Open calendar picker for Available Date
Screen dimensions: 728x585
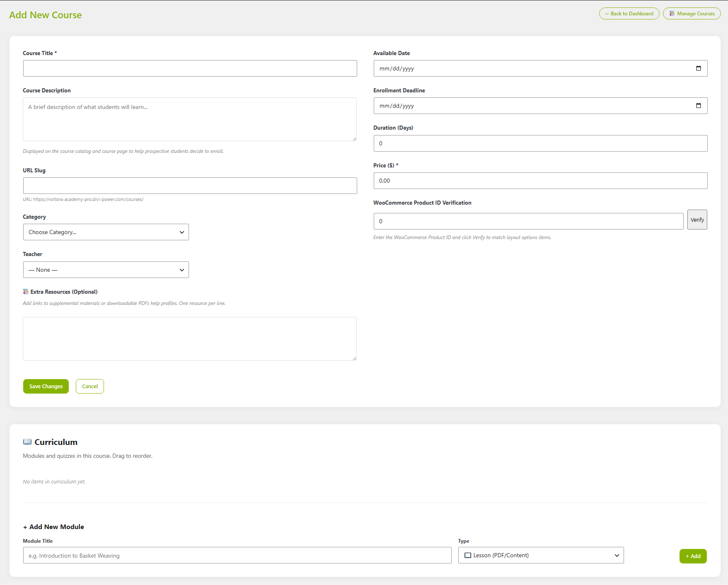click(x=698, y=68)
